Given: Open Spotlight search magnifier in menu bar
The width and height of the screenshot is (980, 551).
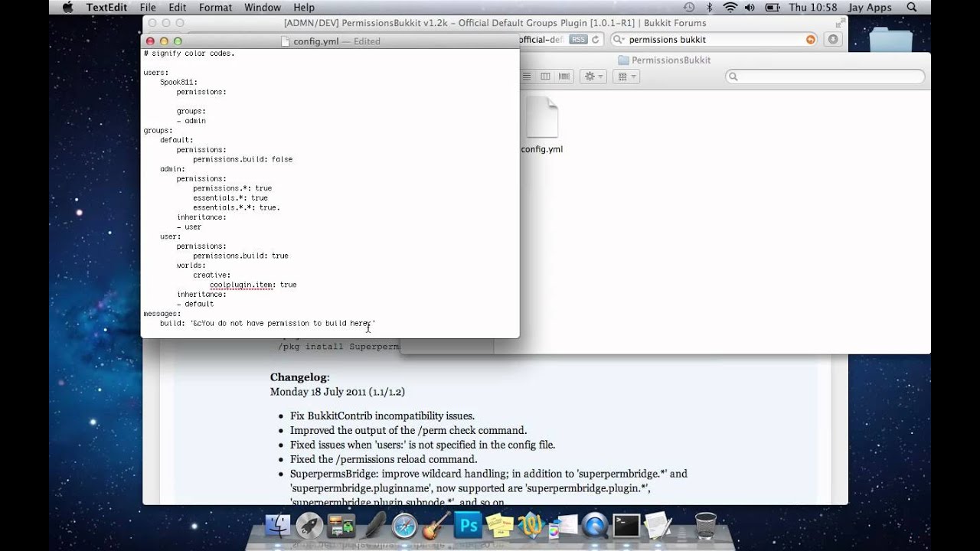Looking at the screenshot, I should (x=912, y=8).
